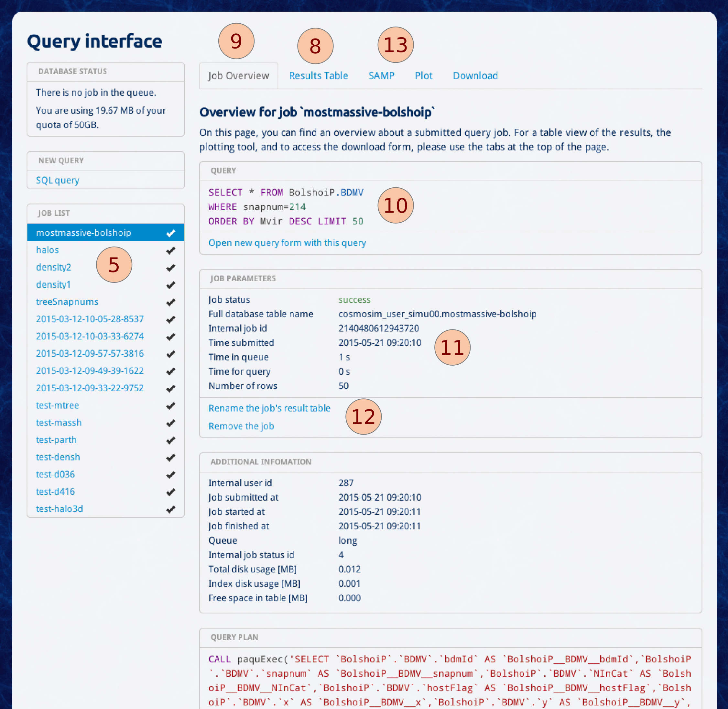Open the test-mtree job
The image size is (728, 709).
[57, 405]
